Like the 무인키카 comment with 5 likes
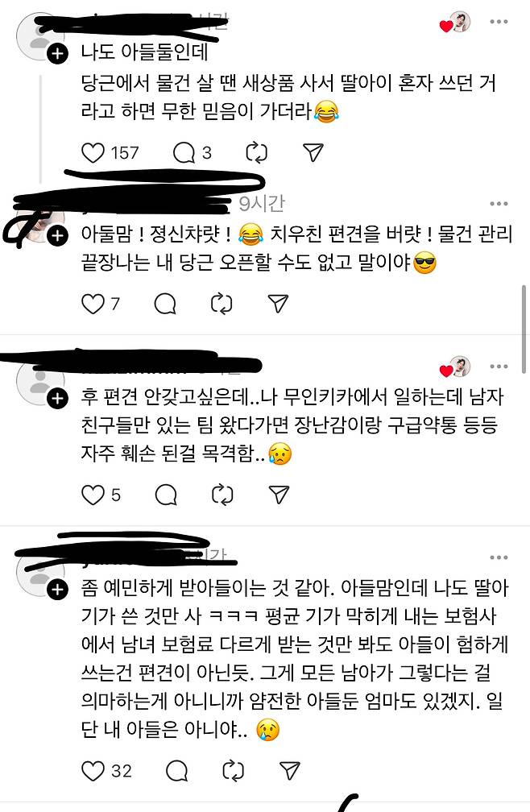Image resolution: width=530 pixels, height=812 pixels. click(93, 495)
